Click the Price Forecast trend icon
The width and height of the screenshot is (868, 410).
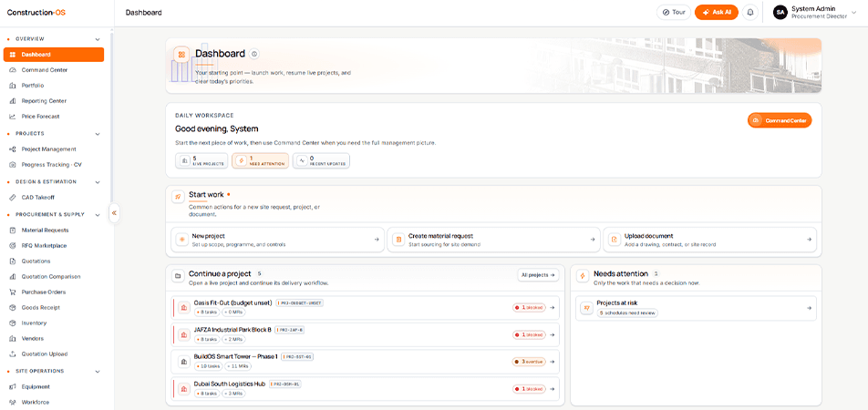[13, 117]
